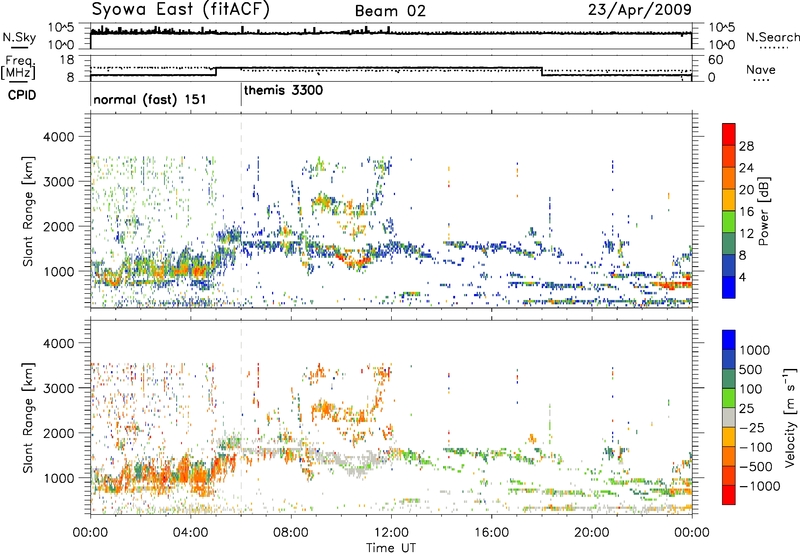Viewport: 800px width, 554px height.
Task: Click the '60' tick on the Nave axis
Action: coord(715,60)
